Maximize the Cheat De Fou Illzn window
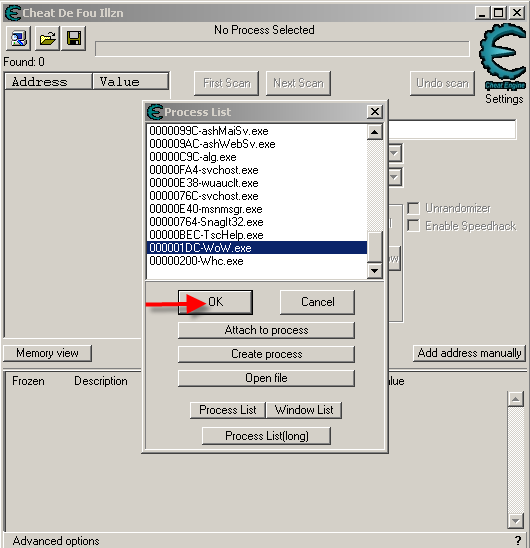 pyautogui.click(x=499, y=13)
